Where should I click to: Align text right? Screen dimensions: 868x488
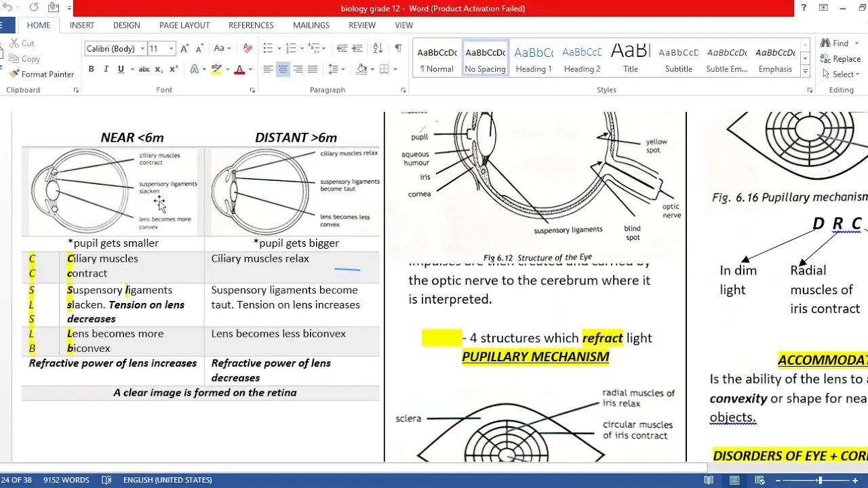tap(298, 69)
